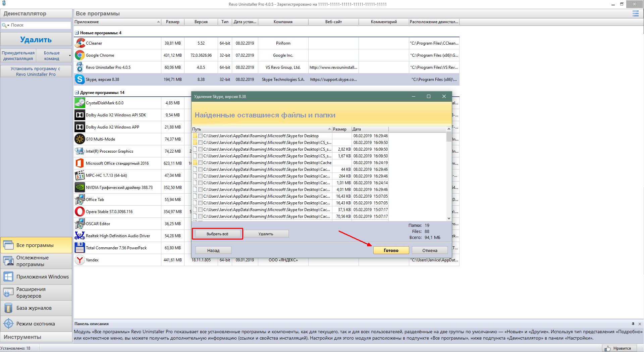
Task: Click the leftover files list scrollbar thumb
Action: [x=449, y=137]
